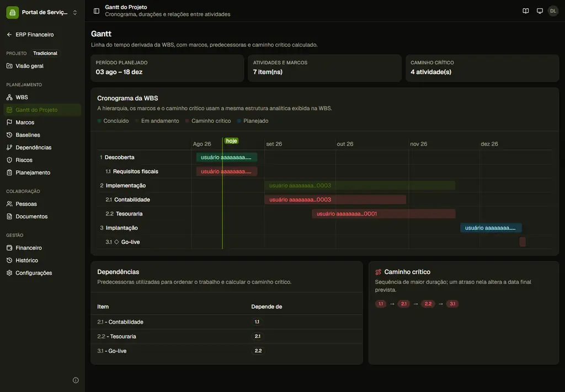Select the 2 Implementação WBS row label
The width and height of the screenshot is (565, 392).
(x=123, y=185)
